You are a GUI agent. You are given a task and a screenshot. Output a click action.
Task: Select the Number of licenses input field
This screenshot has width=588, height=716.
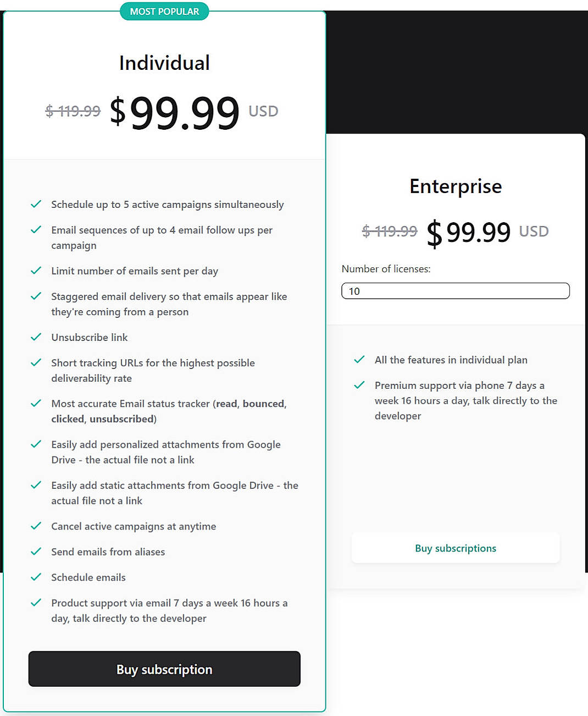[x=455, y=291]
